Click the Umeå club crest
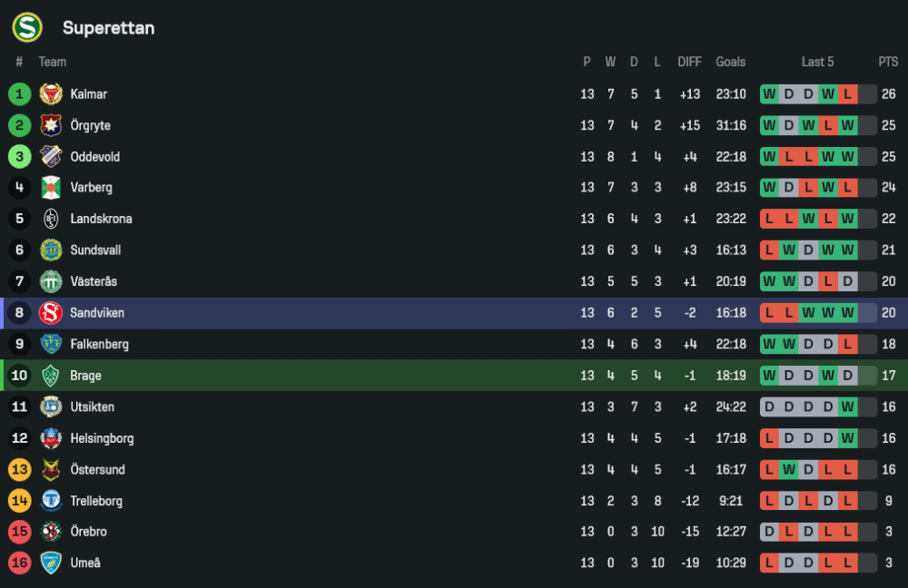908x588 pixels. click(51, 563)
